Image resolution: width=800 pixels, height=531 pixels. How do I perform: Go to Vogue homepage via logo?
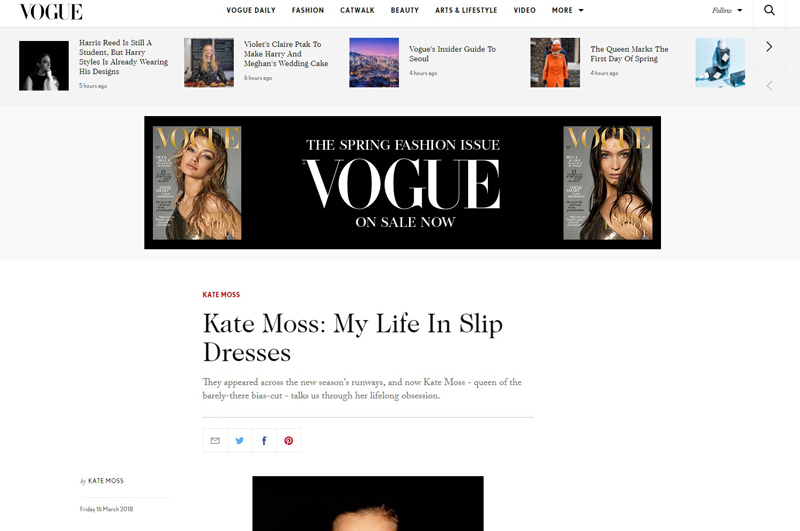coord(51,12)
